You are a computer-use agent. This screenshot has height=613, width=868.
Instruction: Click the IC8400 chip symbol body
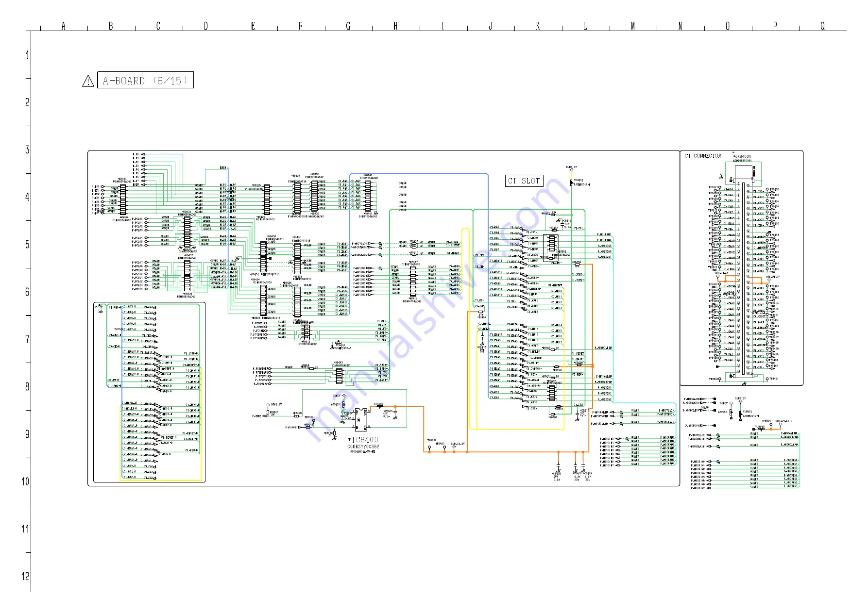click(361, 420)
